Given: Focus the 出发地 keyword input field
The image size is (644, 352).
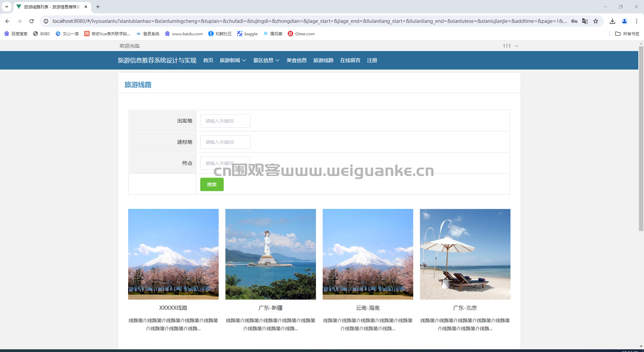Looking at the screenshot, I should click(x=225, y=121).
